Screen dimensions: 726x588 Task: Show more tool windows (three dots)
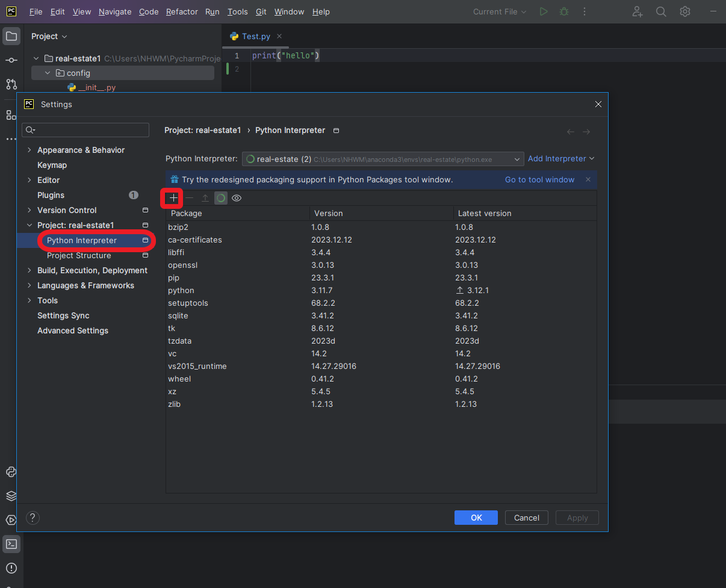10,139
